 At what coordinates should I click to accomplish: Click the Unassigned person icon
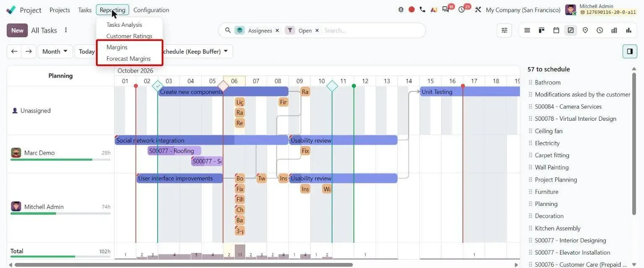point(15,111)
